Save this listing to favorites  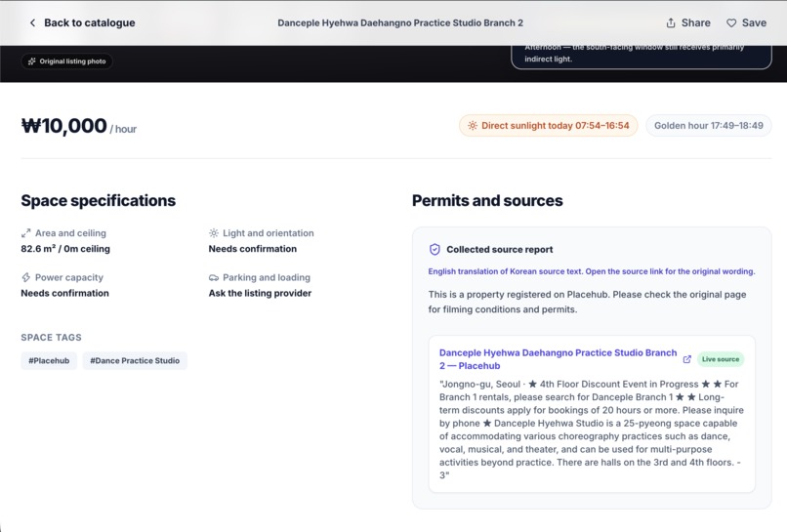(x=746, y=22)
